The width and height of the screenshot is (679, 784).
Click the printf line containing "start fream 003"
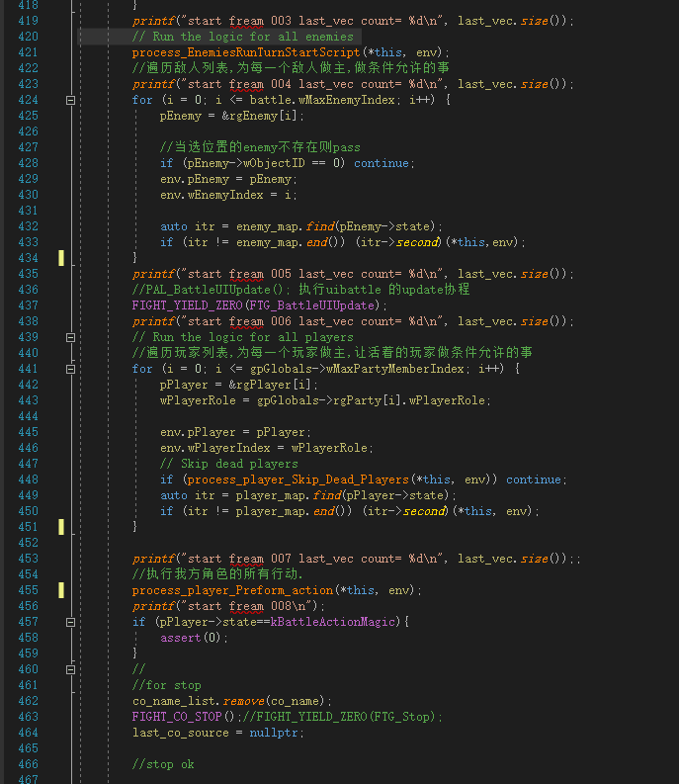click(x=353, y=21)
